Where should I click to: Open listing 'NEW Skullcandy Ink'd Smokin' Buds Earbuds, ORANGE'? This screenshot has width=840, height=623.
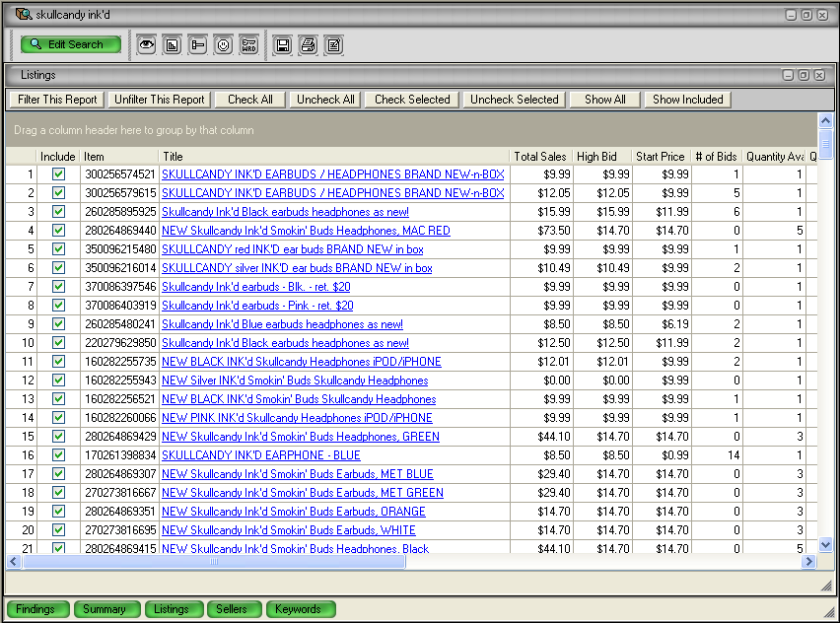click(294, 512)
